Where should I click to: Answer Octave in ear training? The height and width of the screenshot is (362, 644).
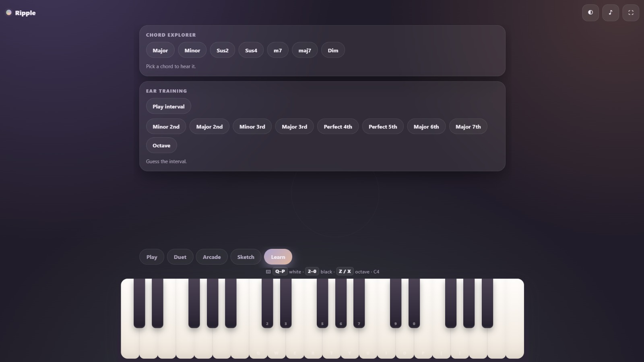coord(161,145)
